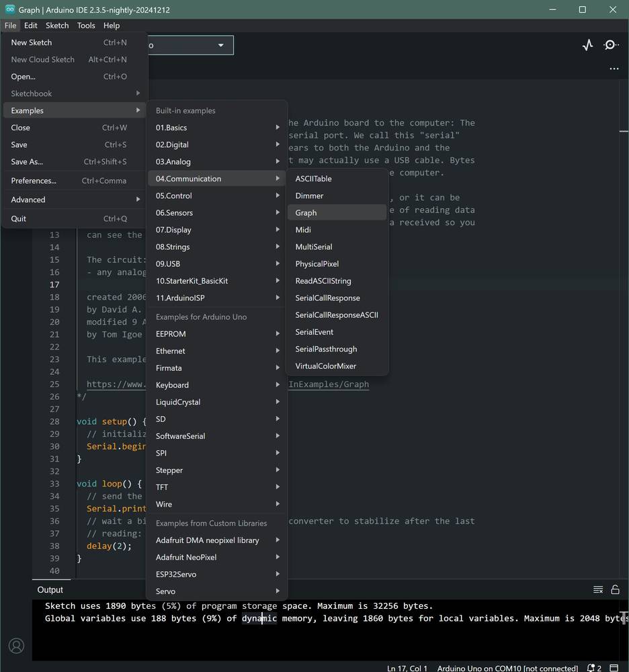
Task: Open the ReadASCIIString example
Action: 337,281
